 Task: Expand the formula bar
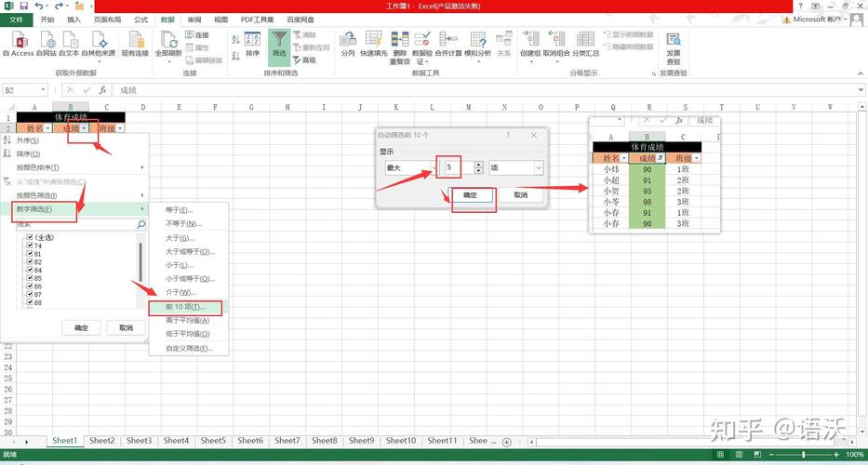pos(861,89)
